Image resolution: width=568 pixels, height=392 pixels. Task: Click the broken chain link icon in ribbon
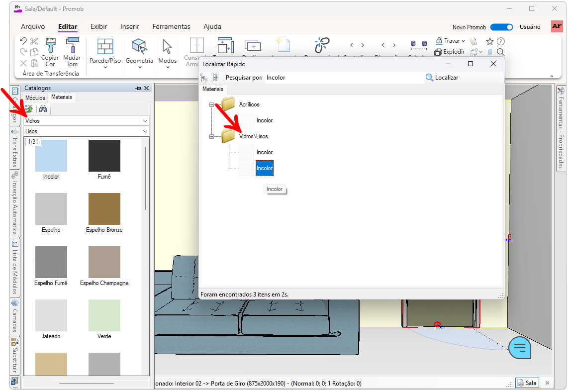322,46
